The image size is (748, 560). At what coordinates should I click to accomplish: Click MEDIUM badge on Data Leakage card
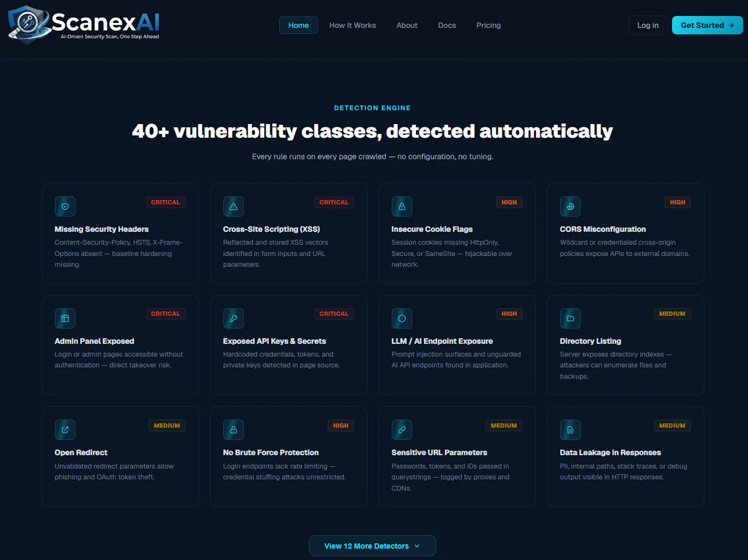click(x=672, y=425)
